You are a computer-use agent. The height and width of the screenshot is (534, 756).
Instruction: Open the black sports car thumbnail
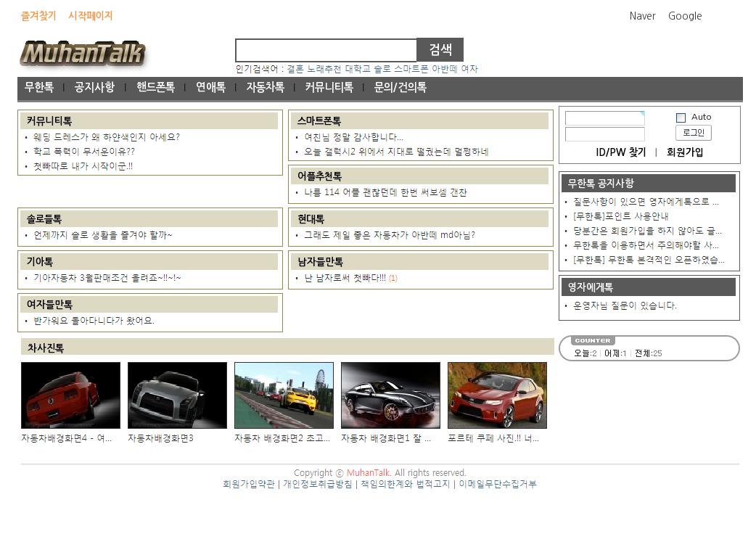pos(390,395)
